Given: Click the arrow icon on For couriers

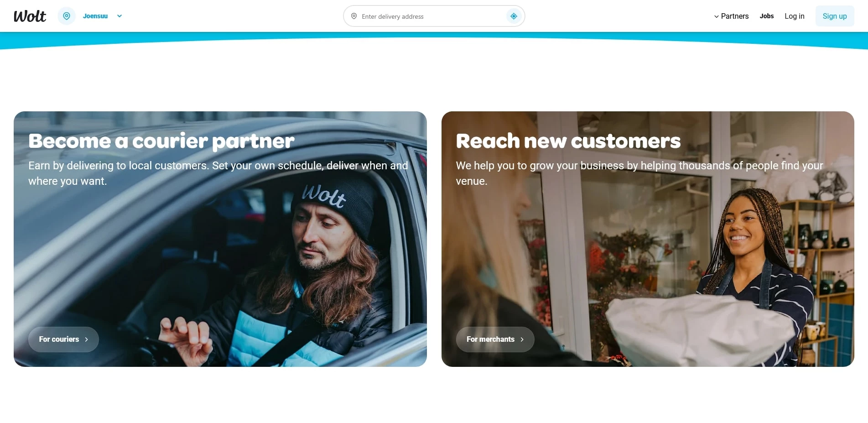Looking at the screenshot, I should 86,339.
